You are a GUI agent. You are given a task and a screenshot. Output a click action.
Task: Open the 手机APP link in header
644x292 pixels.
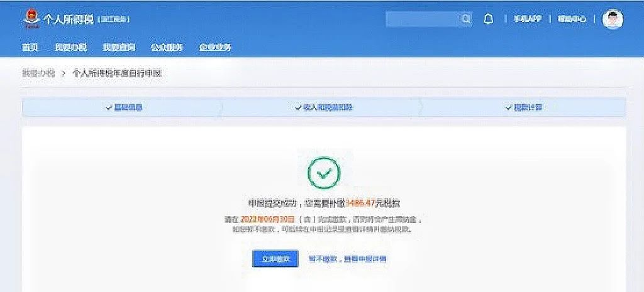coord(528,19)
